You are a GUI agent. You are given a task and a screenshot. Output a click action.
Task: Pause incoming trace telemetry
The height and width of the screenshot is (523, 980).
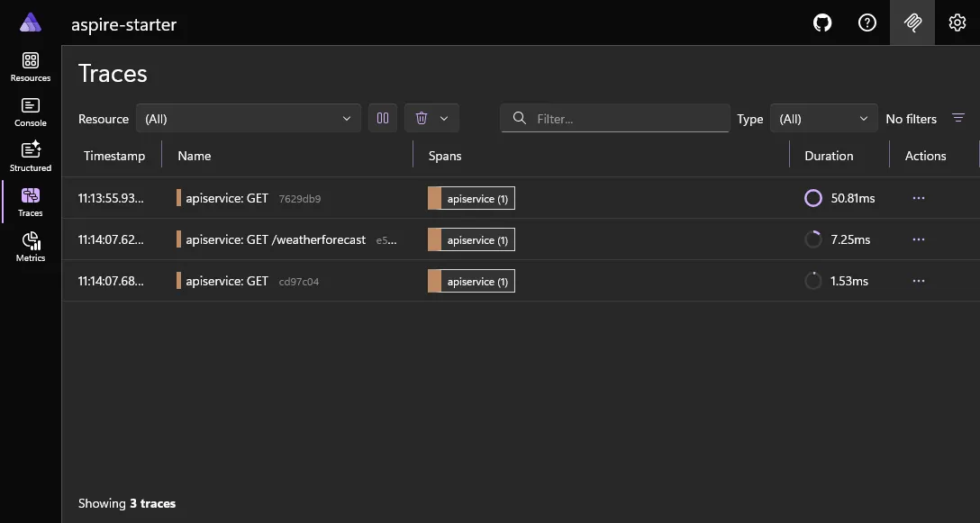tap(382, 118)
